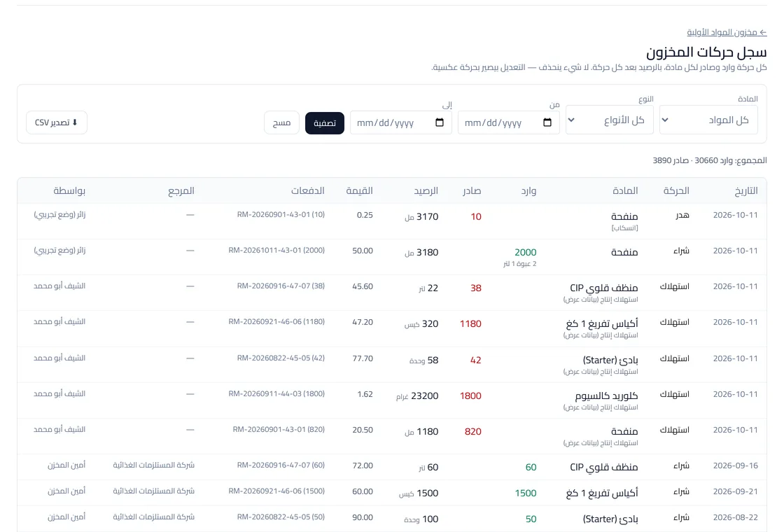The width and height of the screenshot is (784, 532).
Task: Click the التاريخ column header
Action: [746, 190]
